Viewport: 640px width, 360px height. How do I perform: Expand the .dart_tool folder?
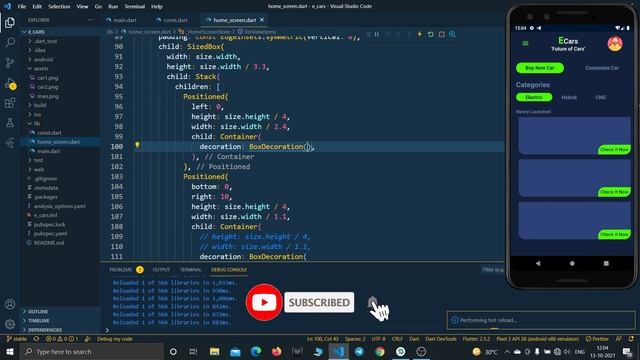click(60, 41)
